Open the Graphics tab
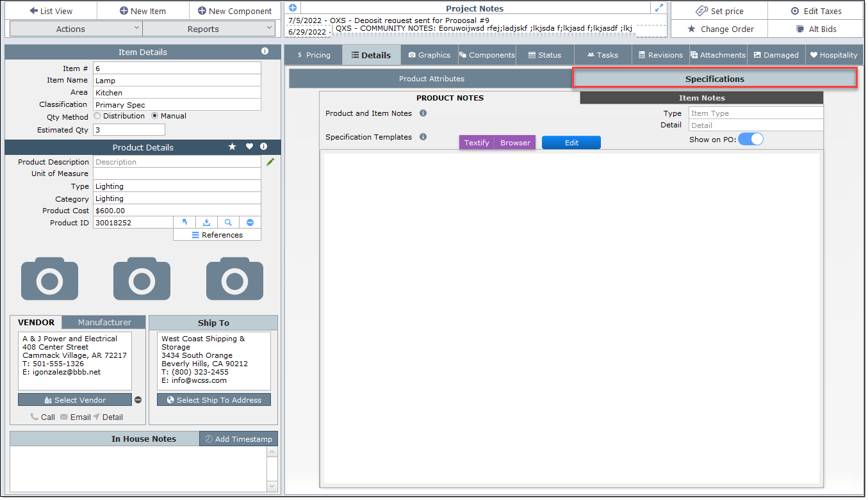868x500 pixels. (x=429, y=55)
